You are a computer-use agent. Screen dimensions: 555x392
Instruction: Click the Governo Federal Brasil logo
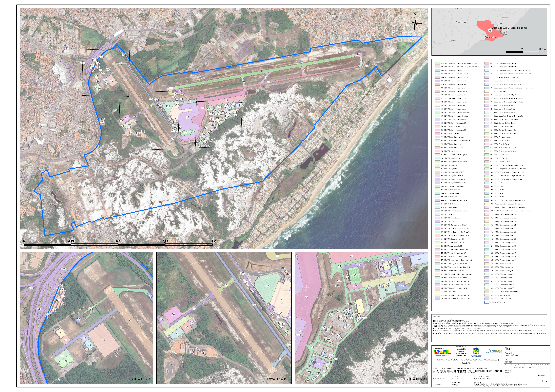click(442, 352)
